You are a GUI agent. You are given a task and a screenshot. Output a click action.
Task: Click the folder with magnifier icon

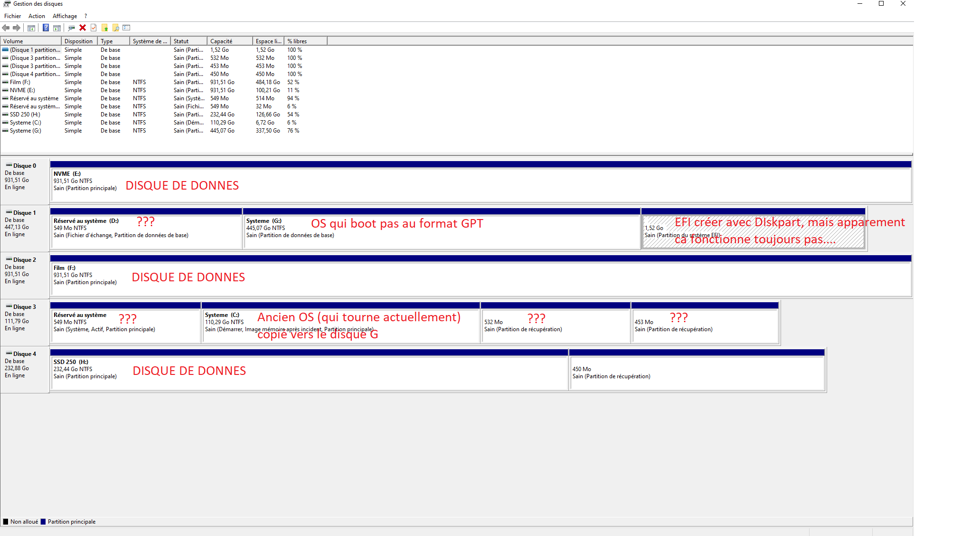tap(115, 28)
